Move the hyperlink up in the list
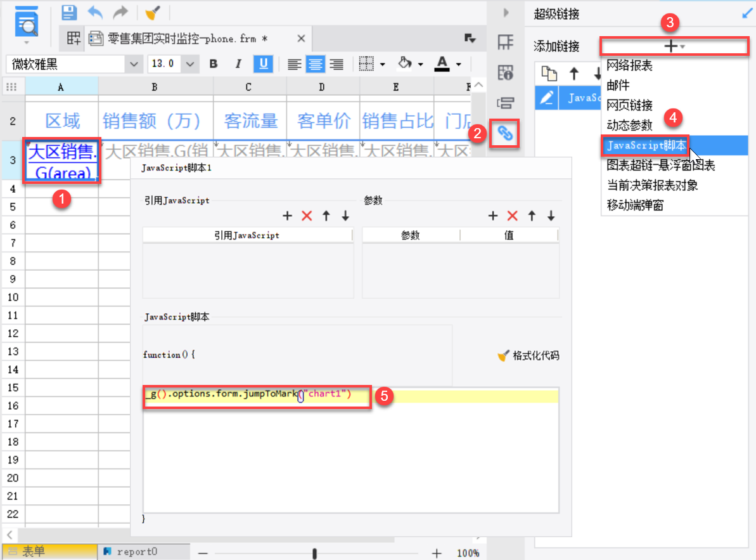The image size is (756, 560). (573, 74)
